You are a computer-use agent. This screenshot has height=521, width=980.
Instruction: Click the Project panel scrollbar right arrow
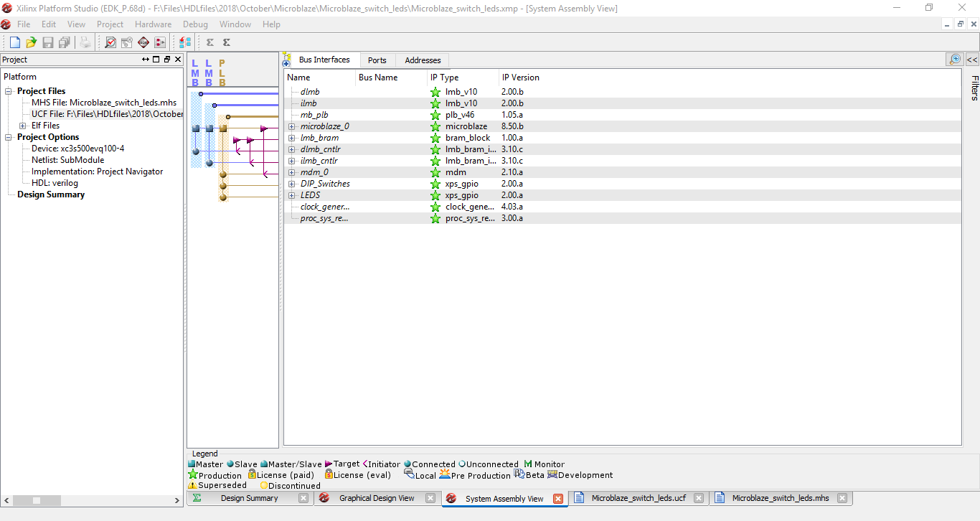pyautogui.click(x=178, y=500)
